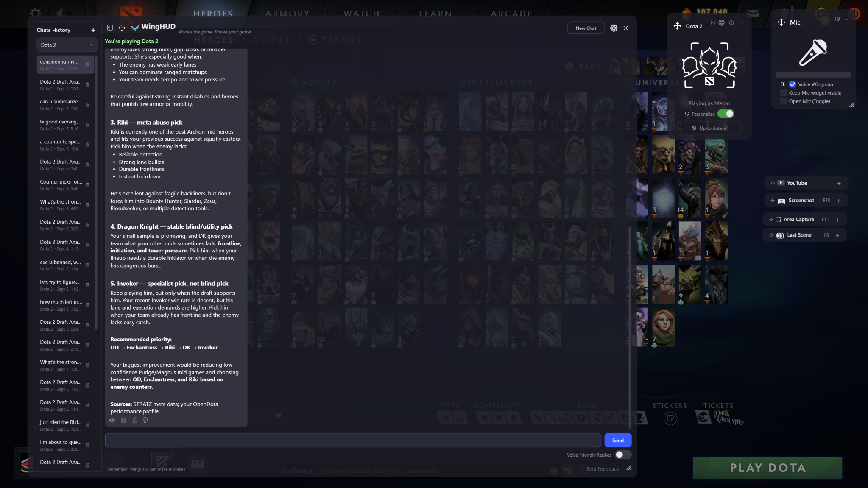This screenshot has height=488, width=868.
Task: Open the LEARN tab in Dota
Action: [435, 14]
